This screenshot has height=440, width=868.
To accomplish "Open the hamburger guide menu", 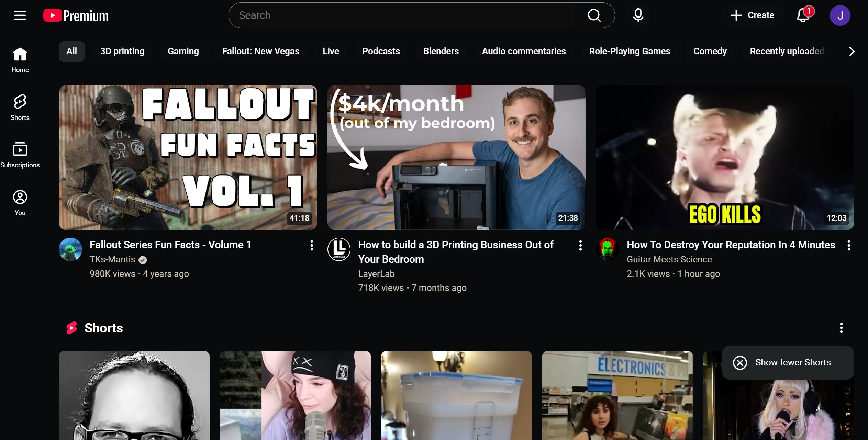I will click(x=20, y=15).
